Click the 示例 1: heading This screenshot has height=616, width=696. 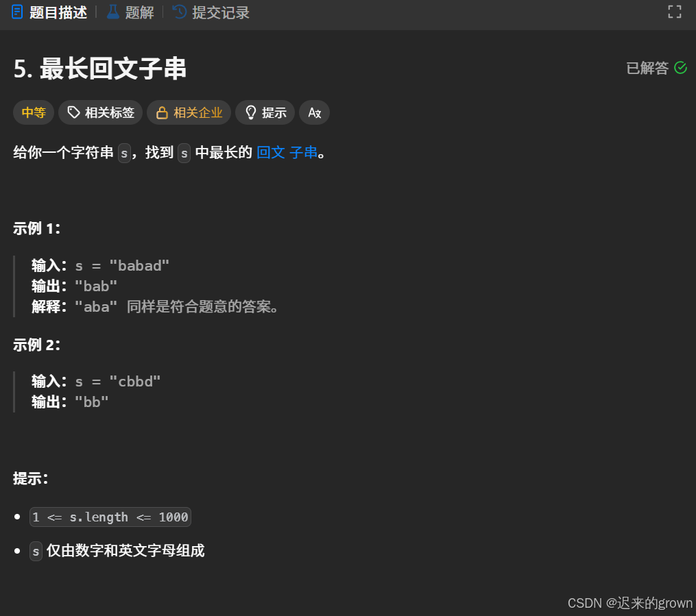(36, 228)
